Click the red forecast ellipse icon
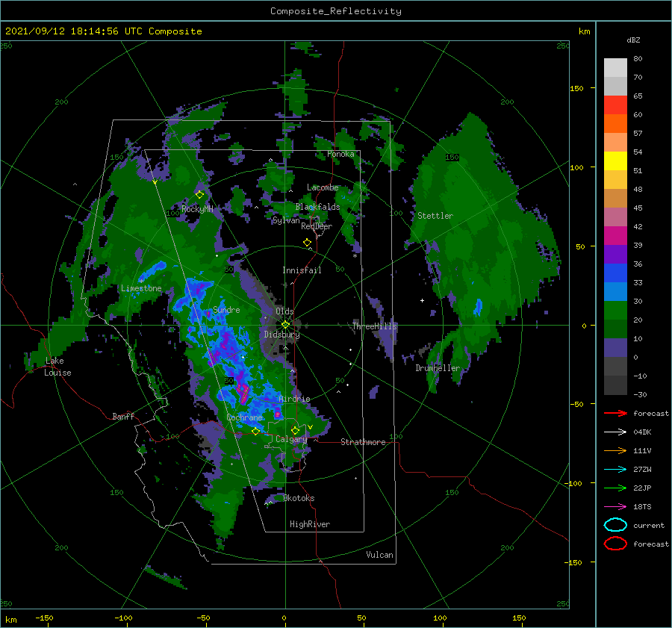672x628 pixels. pos(615,544)
